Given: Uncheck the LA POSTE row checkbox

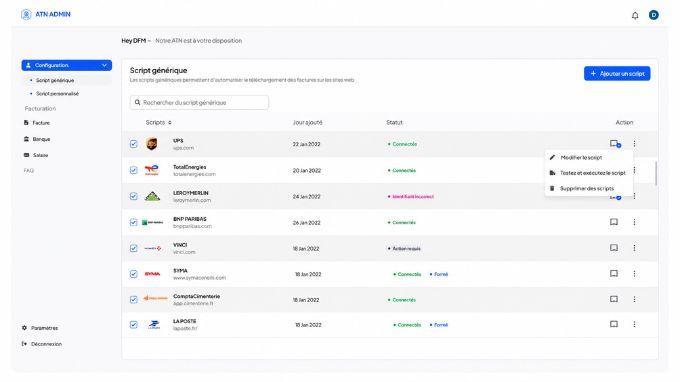Looking at the screenshot, I should (x=134, y=324).
